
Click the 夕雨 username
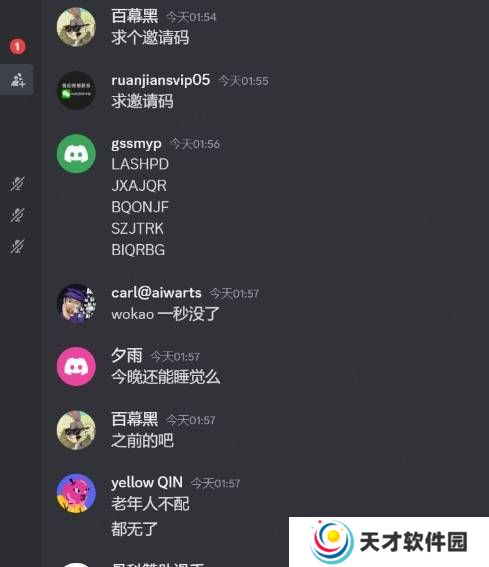click(127, 356)
